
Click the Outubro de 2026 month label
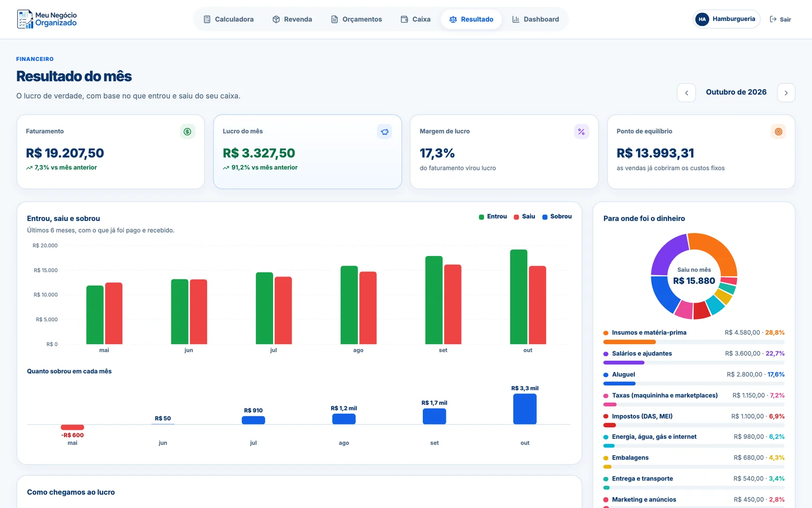pos(736,92)
